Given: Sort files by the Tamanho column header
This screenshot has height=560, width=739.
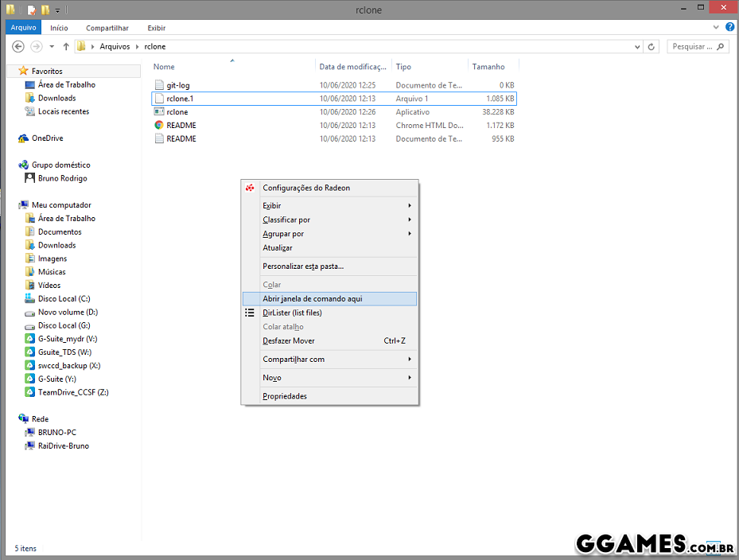Looking at the screenshot, I should (x=488, y=67).
